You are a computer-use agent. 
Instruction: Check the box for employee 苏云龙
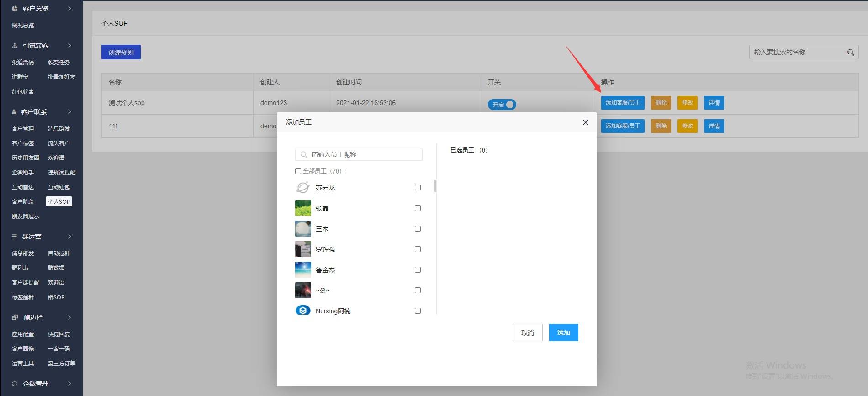418,188
